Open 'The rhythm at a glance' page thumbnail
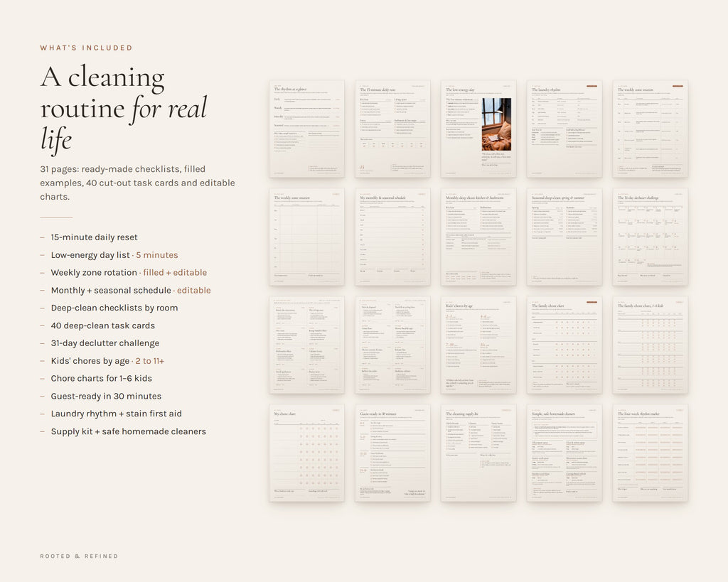The height and width of the screenshot is (582, 728). click(307, 129)
